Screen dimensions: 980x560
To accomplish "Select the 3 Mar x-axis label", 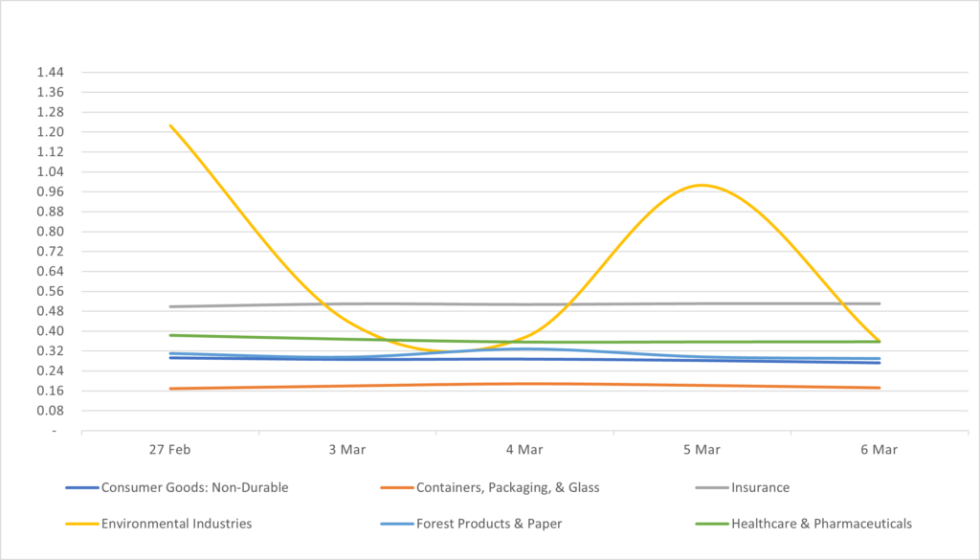I will point(347,450).
